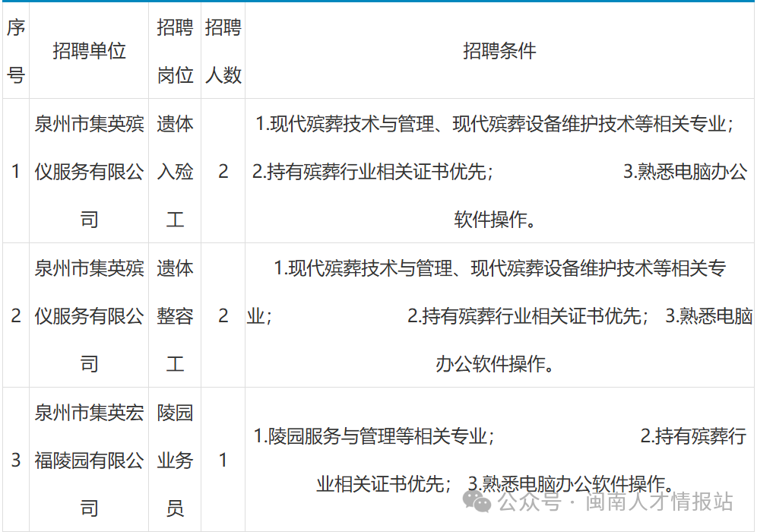The image size is (757, 532).
Task: Select the 遗体整容工 position cell
Action: pos(175,315)
